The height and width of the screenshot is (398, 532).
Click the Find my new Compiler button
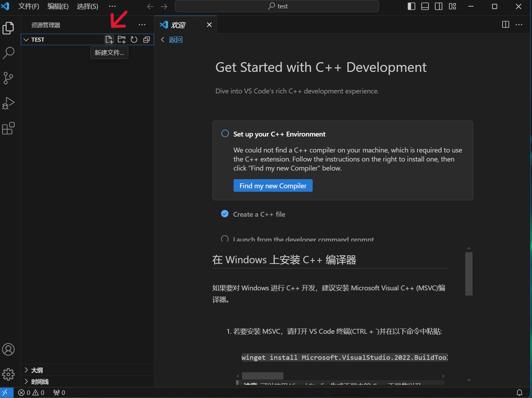click(273, 186)
